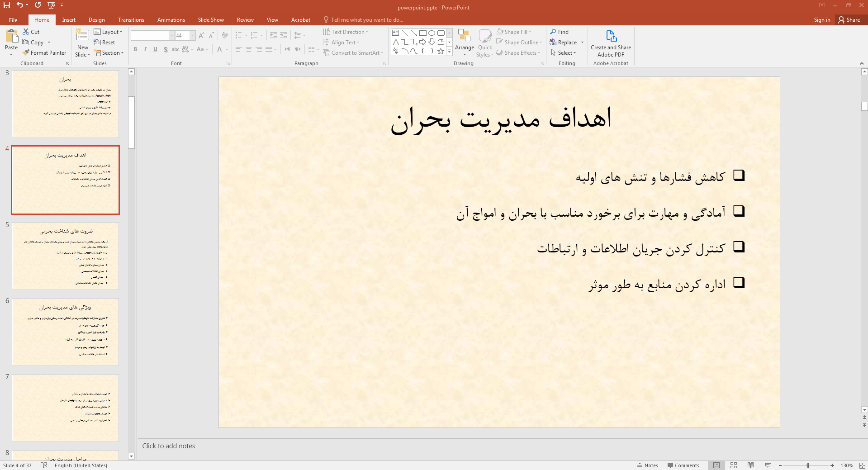Switch to the Animations tab
Screen dimensions: 868x470
[171, 20]
